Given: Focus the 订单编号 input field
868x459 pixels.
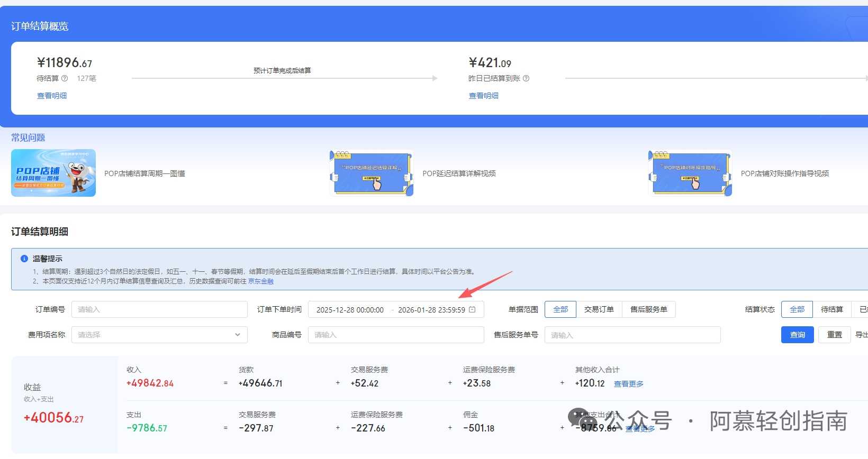Looking at the screenshot, I should click(159, 309).
